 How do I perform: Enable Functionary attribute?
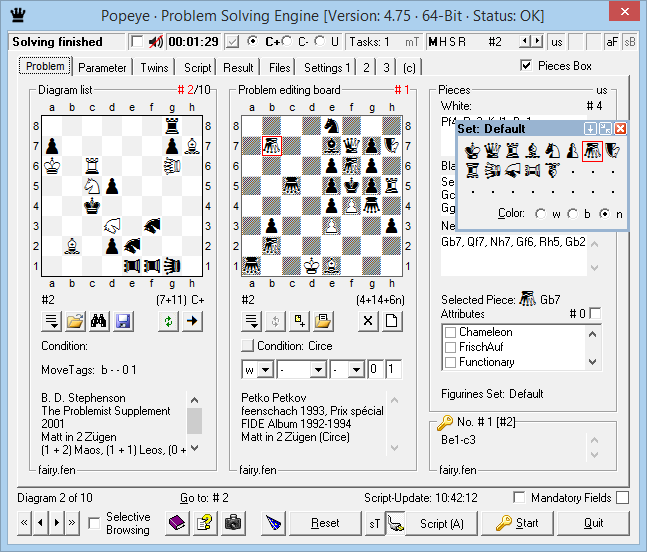coord(451,362)
